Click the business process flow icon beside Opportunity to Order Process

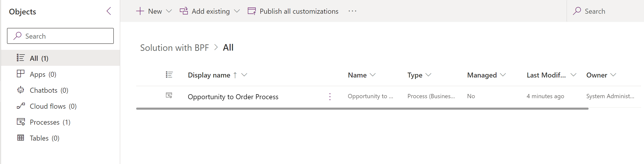pyautogui.click(x=169, y=96)
